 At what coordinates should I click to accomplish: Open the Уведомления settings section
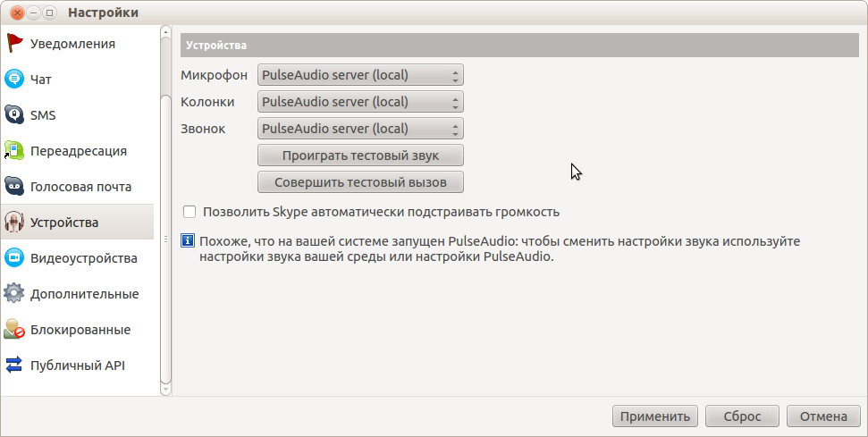coord(72,44)
